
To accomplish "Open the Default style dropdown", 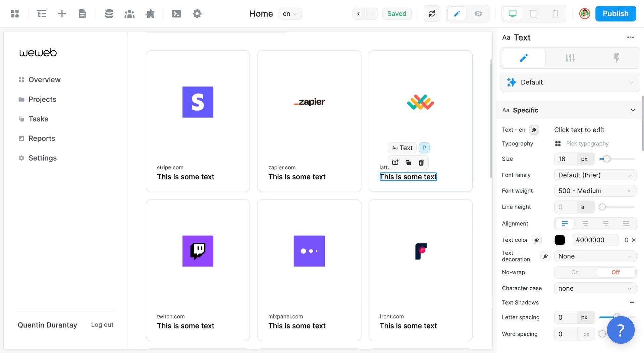I will 570,82.
